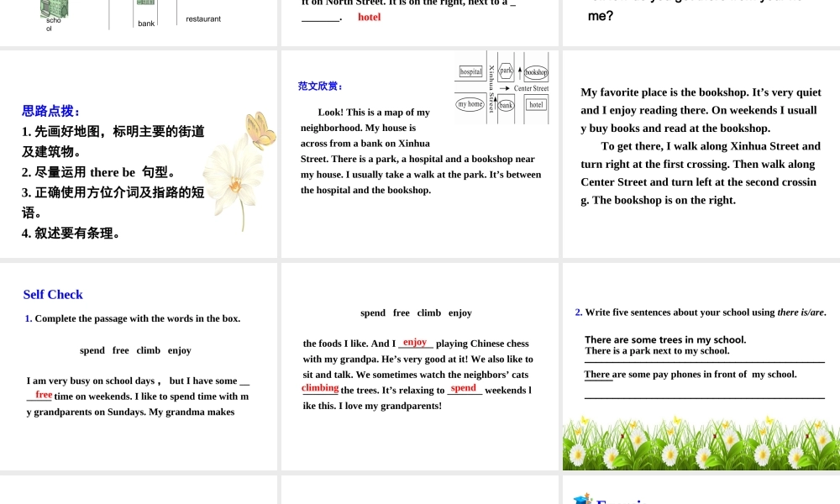Screen dimensions: 840x504
Task: Click the 'bookshop' oval on the map
Action: [536, 71]
